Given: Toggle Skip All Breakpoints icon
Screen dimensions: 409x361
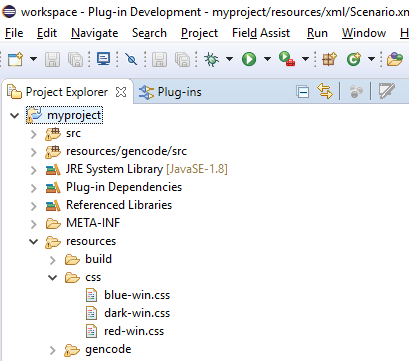Looking at the screenshot, I should [x=131, y=59].
